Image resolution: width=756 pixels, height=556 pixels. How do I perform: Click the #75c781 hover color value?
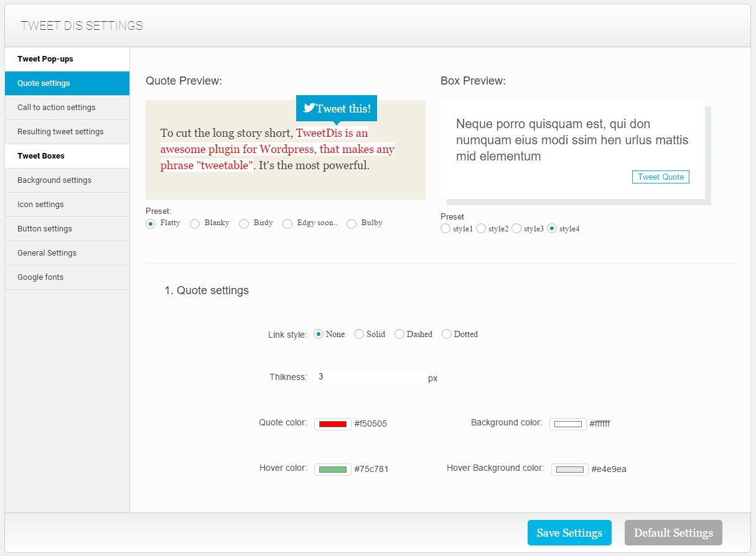click(x=371, y=470)
